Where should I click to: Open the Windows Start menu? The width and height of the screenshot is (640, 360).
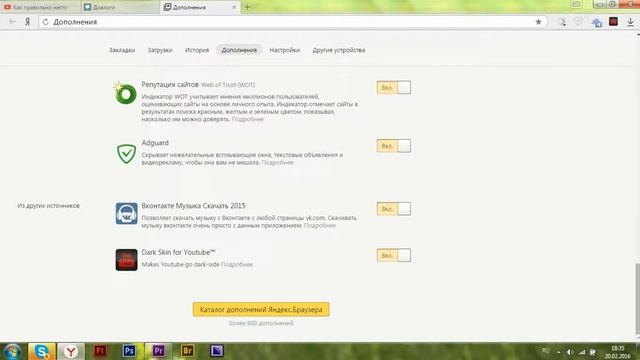[x=12, y=351]
